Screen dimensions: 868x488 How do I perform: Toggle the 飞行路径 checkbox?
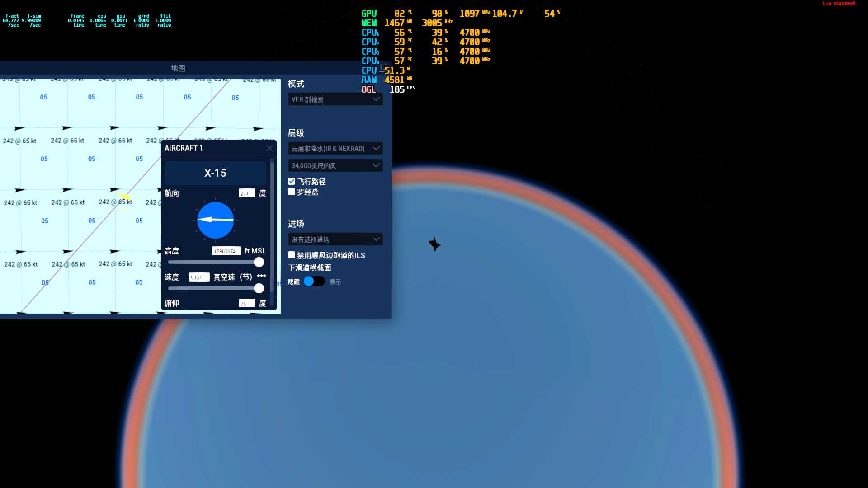tap(292, 181)
